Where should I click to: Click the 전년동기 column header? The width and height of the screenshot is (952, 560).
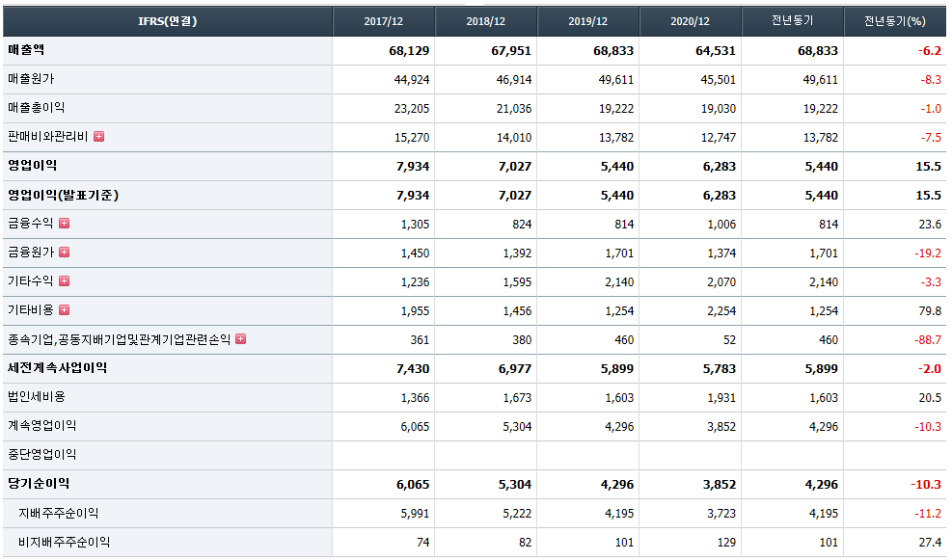point(792,21)
